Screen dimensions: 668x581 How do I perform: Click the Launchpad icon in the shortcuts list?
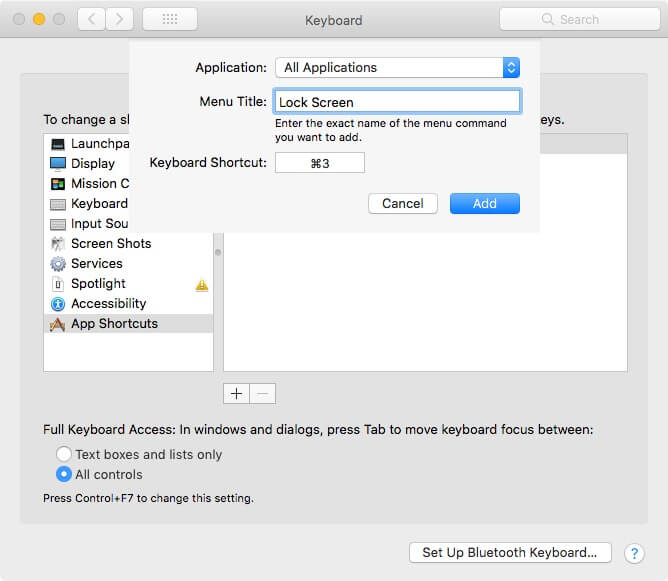pyautogui.click(x=58, y=144)
